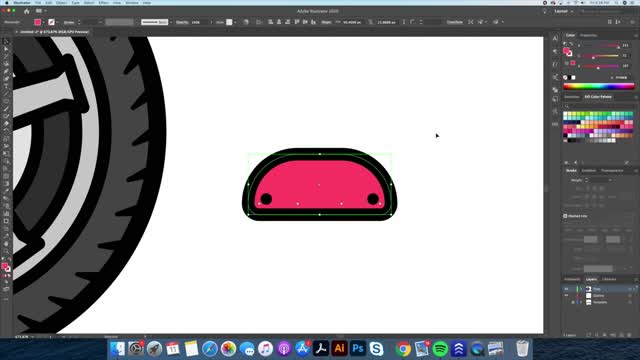This screenshot has width=640, height=360.
Task: Open Illustrator from the Dock
Action: pyautogui.click(x=339, y=349)
